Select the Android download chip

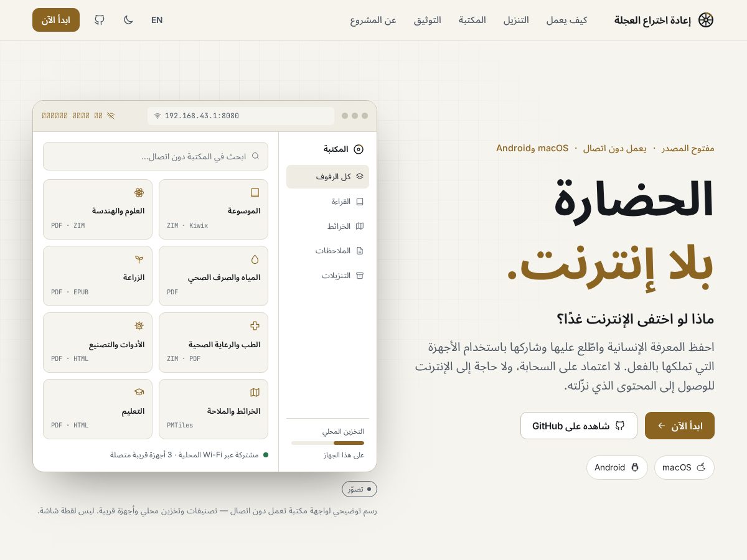617,467
